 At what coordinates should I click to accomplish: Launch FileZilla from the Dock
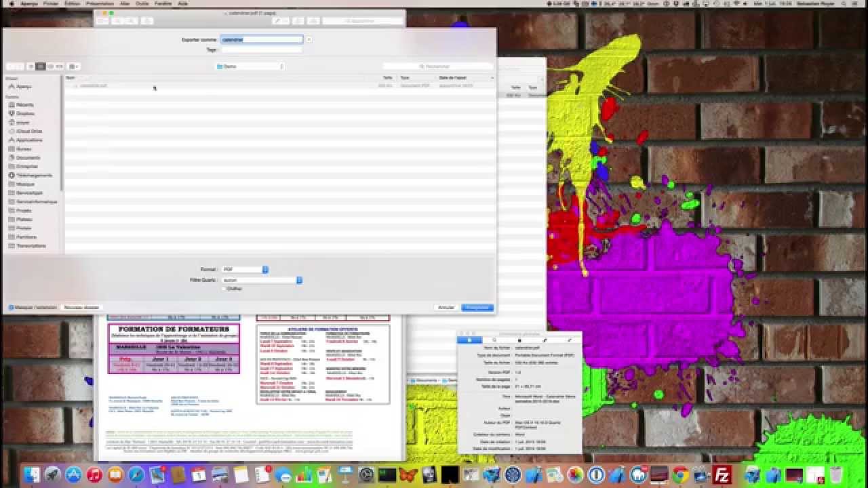pos(723,475)
